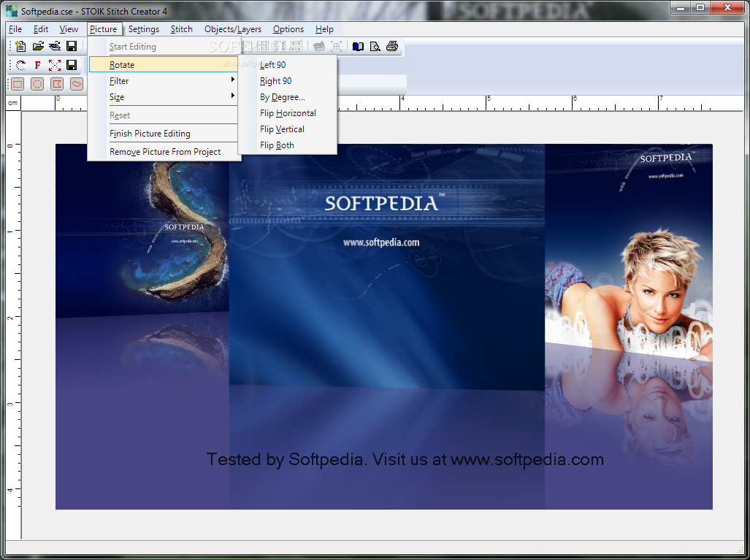
Task: Choose By Degree... rotation option
Action: click(x=288, y=97)
